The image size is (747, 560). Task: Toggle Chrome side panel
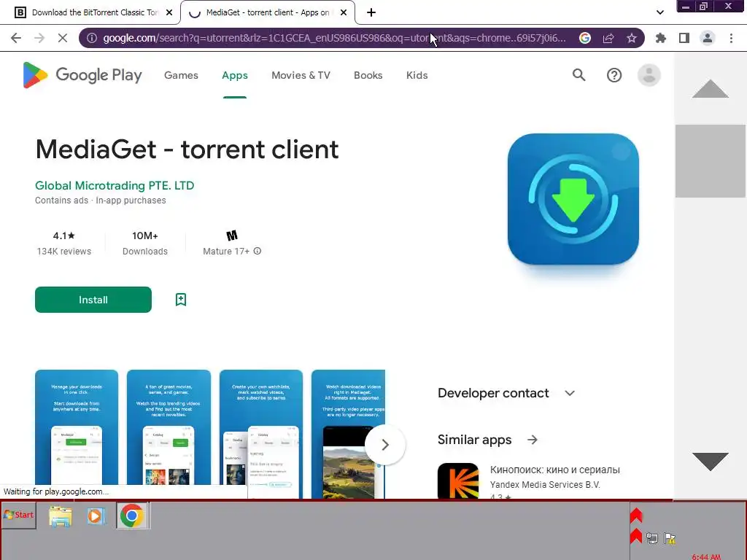pos(684,38)
